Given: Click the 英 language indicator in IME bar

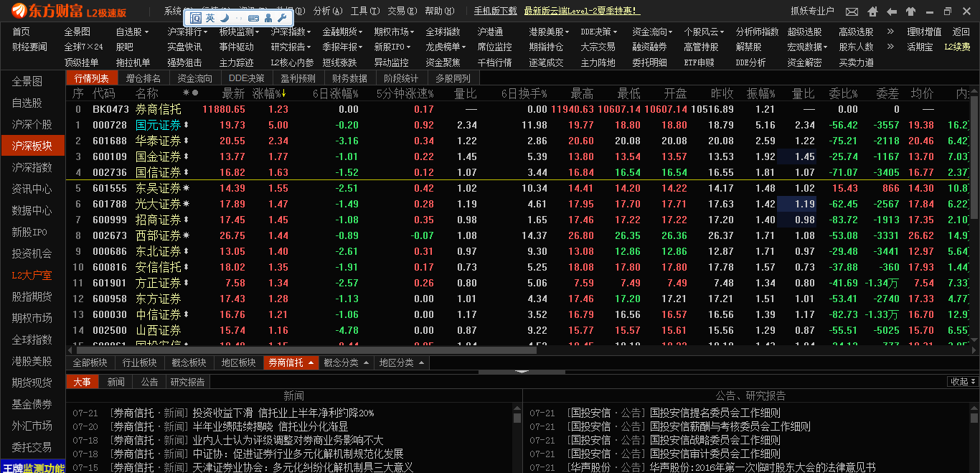Looking at the screenshot, I should pos(209,18).
